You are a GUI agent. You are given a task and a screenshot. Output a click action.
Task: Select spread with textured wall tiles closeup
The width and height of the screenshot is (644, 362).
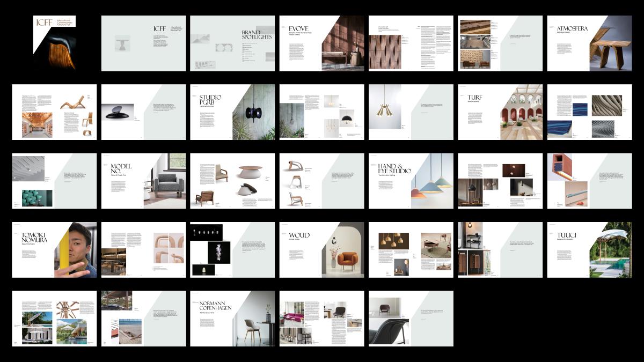coord(411,43)
